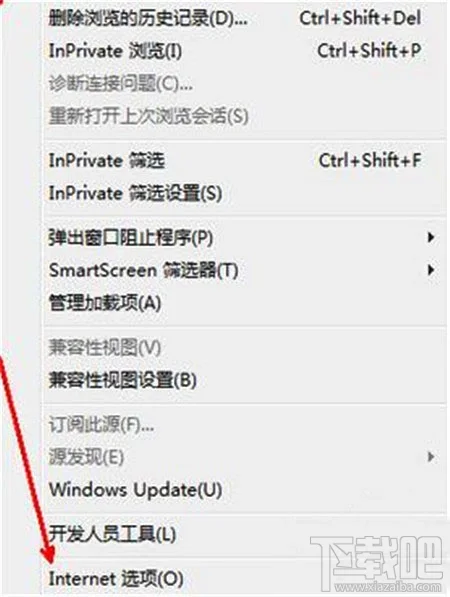Open InPrivate 筛选设置(S)
Screen dimensions: 450x597
244,193
